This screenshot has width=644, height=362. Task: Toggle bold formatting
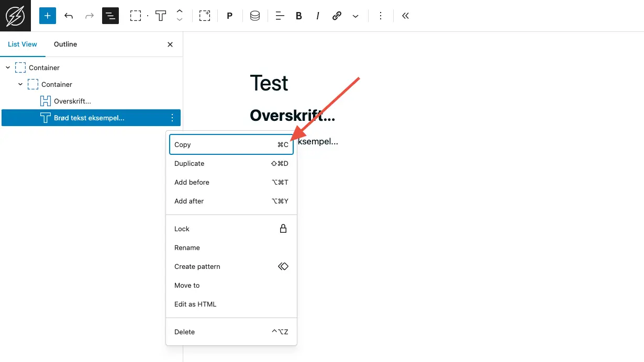[x=299, y=16]
